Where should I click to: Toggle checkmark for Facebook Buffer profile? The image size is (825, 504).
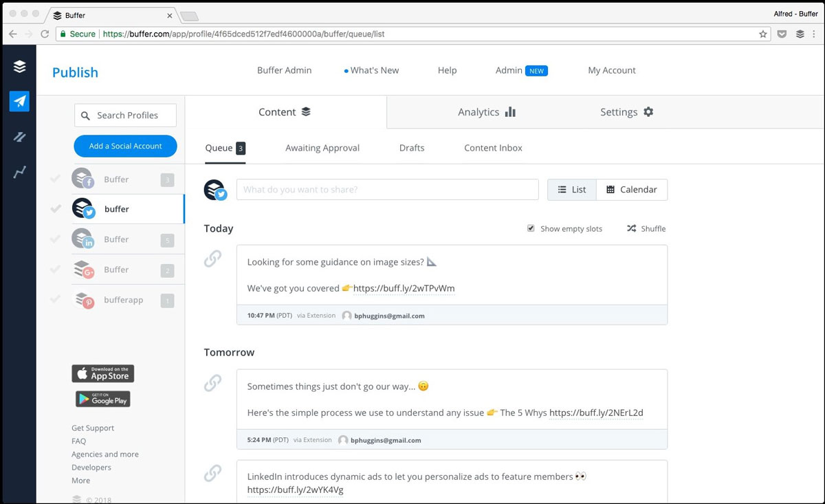coord(56,179)
